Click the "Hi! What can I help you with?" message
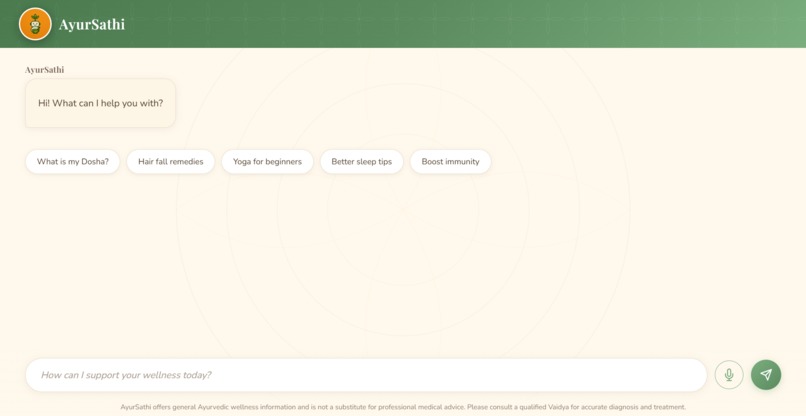Screen dimensions: 806x416 [100, 103]
